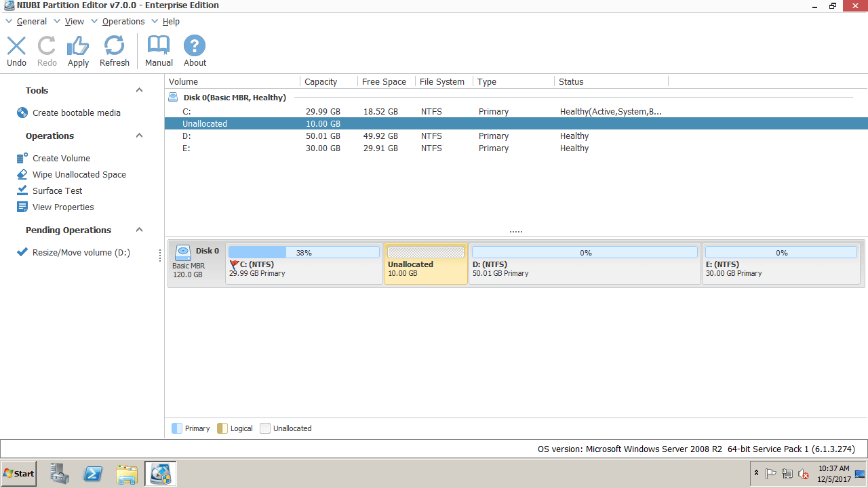Screen dimensions: 868x488
Task: Click Wipe Unallocated Space link
Action: pos(79,174)
